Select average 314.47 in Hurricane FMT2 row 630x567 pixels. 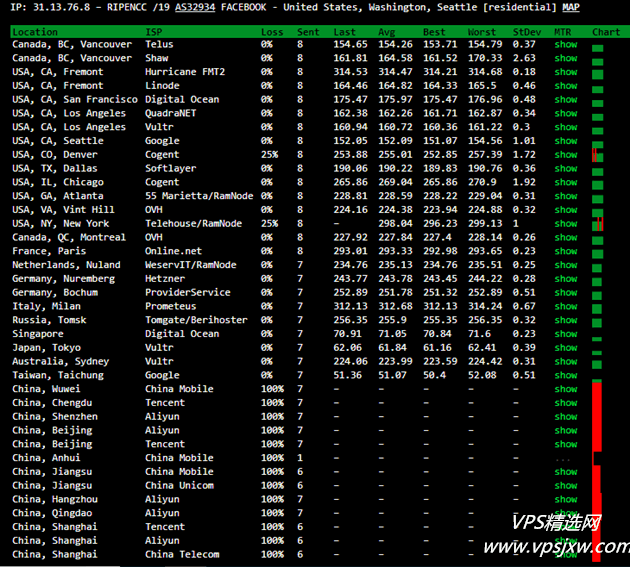pos(395,72)
